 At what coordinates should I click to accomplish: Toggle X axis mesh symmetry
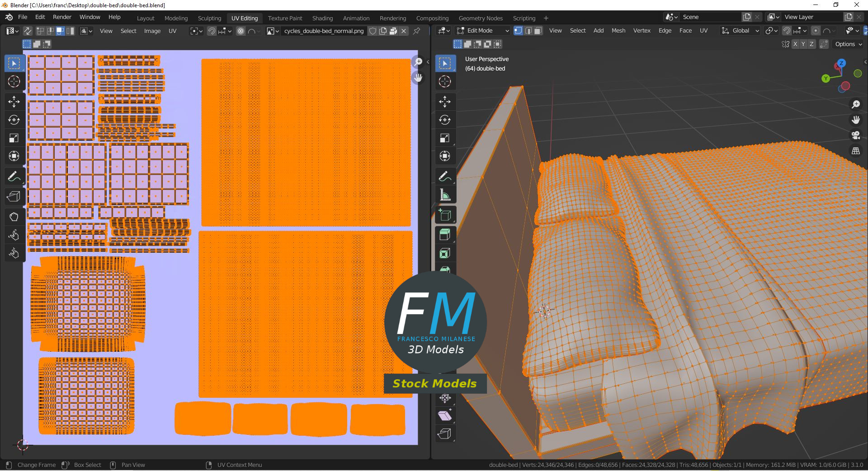[x=795, y=44]
